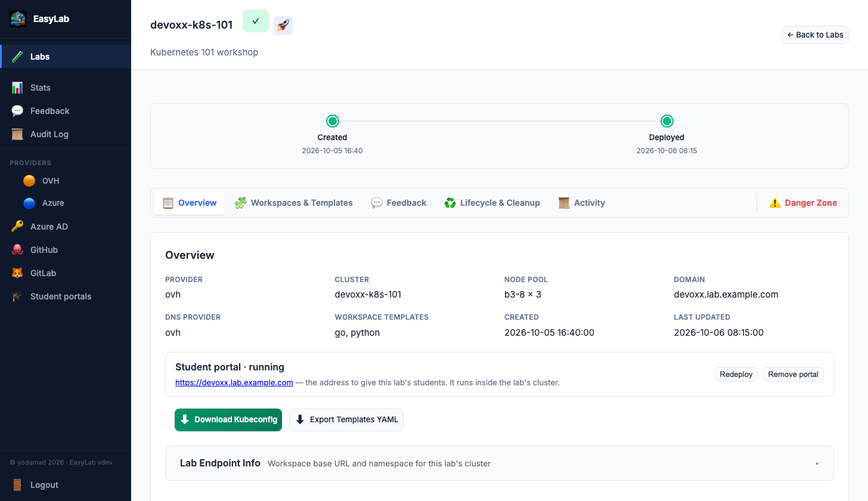The image size is (868, 501).
Task: Switch to the Workspaces & Templates tab
Action: coord(294,203)
